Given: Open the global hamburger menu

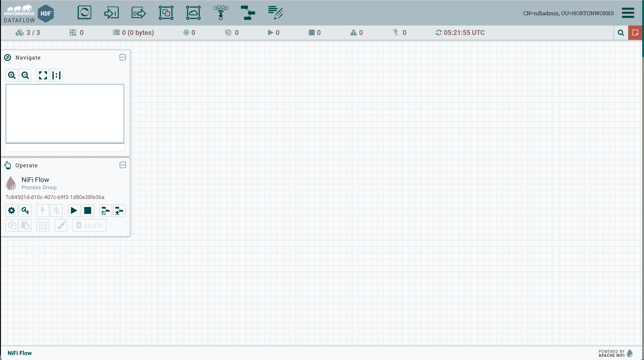Looking at the screenshot, I should click(628, 13).
